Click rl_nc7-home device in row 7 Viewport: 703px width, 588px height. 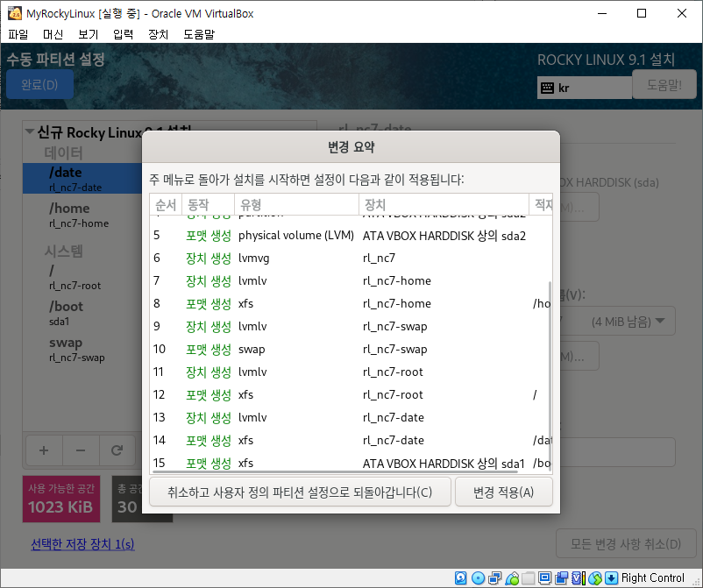pos(397,281)
